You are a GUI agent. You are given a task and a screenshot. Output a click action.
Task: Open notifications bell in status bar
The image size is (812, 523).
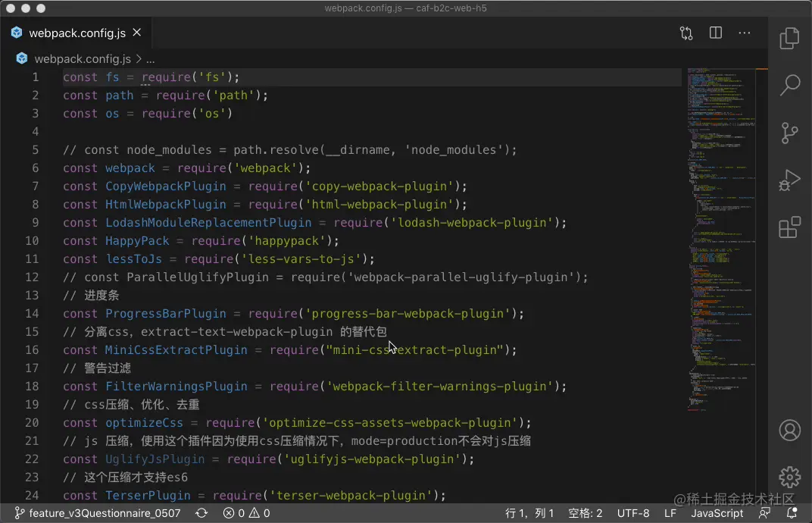[792, 513]
